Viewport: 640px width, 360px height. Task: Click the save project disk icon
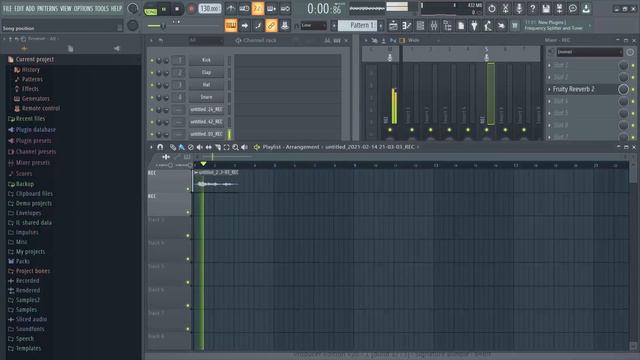pyautogui.click(x=546, y=8)
